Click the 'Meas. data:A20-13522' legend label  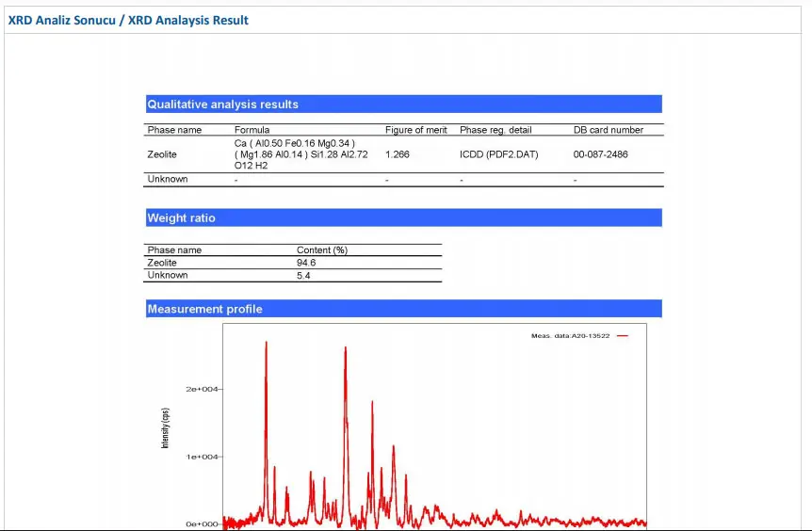tap(570, 336)
